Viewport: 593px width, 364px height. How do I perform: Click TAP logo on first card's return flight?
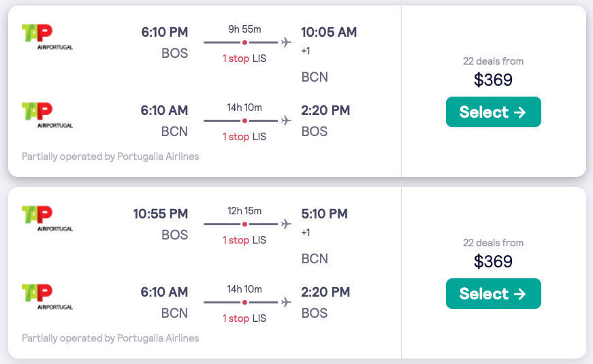47,115
